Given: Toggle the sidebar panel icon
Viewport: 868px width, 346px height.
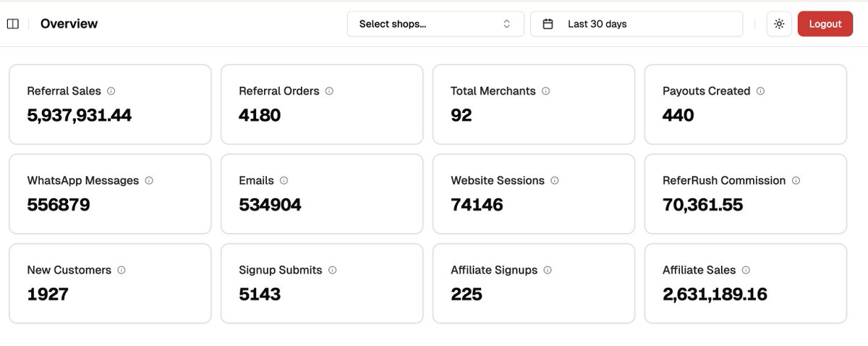Looking at the screenshot, I should pos(13,24).
